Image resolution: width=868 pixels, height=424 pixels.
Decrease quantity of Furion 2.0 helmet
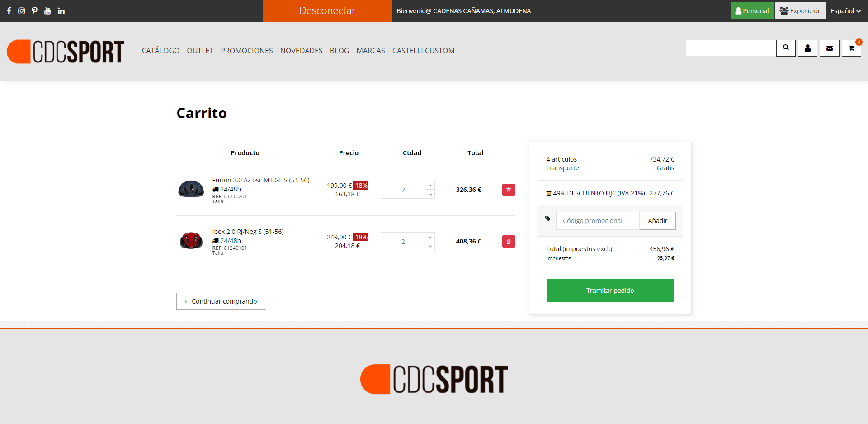tap(430, 195)
